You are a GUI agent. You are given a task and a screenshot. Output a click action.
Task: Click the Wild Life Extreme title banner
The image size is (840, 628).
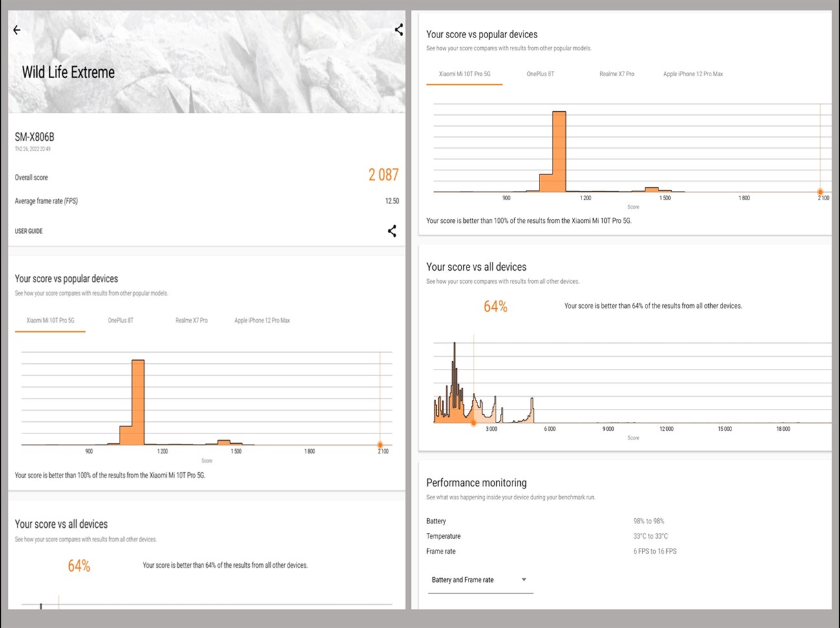[68, 72]
